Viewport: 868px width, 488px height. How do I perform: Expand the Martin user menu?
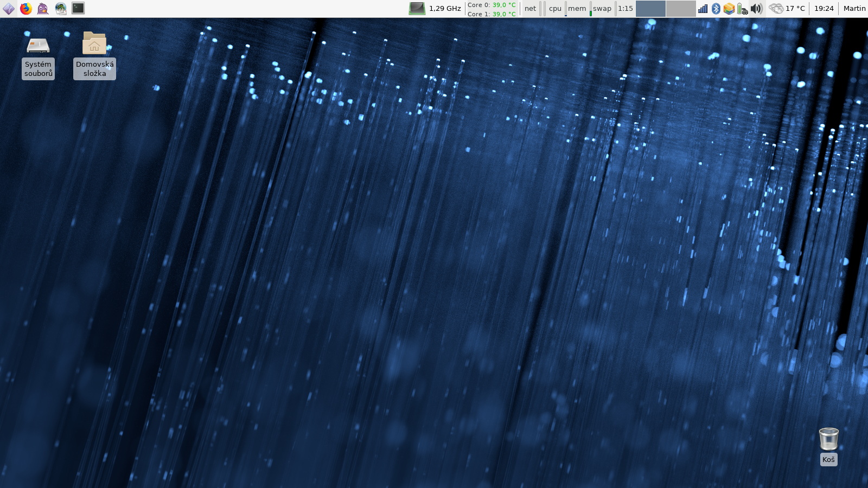(854, 8)
